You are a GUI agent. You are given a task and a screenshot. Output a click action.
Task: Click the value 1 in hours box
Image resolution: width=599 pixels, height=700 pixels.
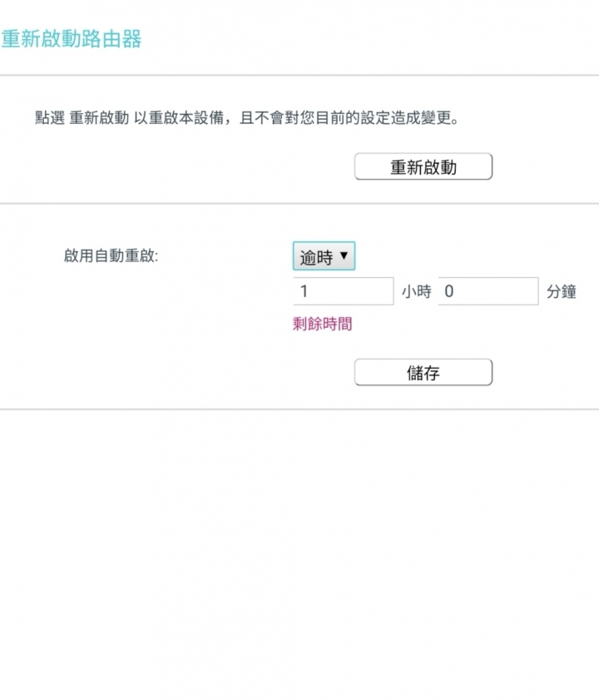tap(304, 291)
